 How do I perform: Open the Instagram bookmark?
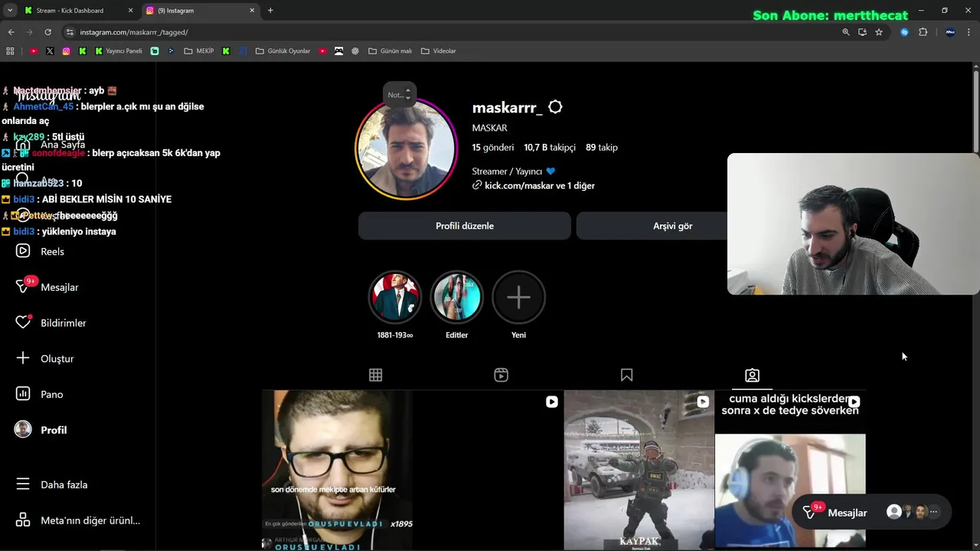coord(66,51)
